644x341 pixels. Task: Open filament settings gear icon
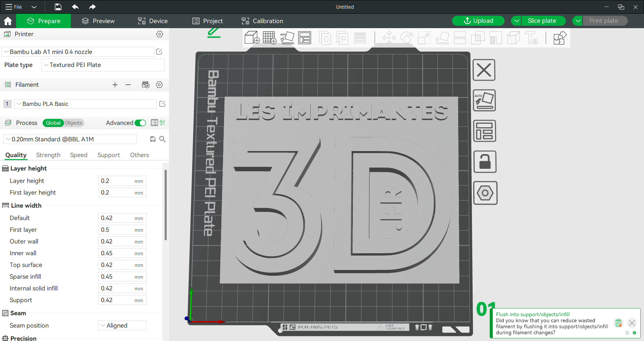[159, 85]
